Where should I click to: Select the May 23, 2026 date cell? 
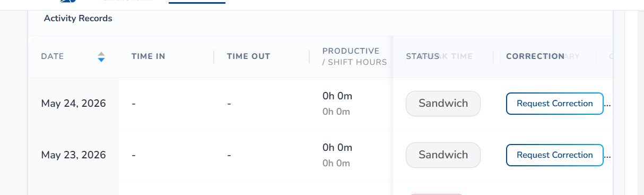[x=73, y=155]
